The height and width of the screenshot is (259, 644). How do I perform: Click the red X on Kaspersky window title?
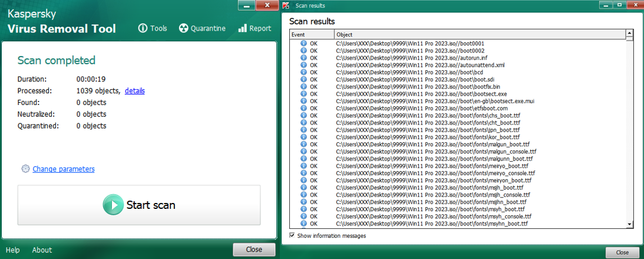(267, 5)
